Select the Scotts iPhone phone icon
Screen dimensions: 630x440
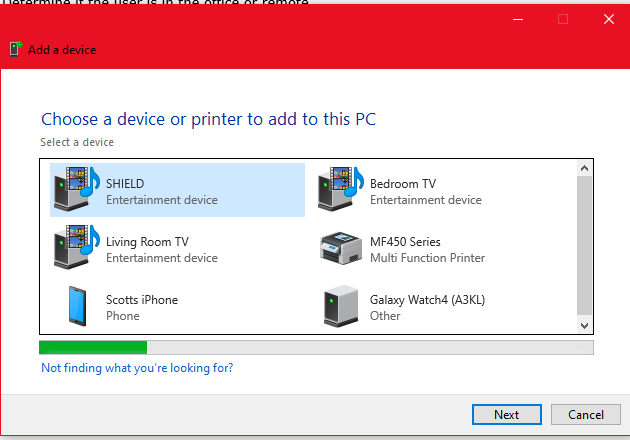pos(77,306)
